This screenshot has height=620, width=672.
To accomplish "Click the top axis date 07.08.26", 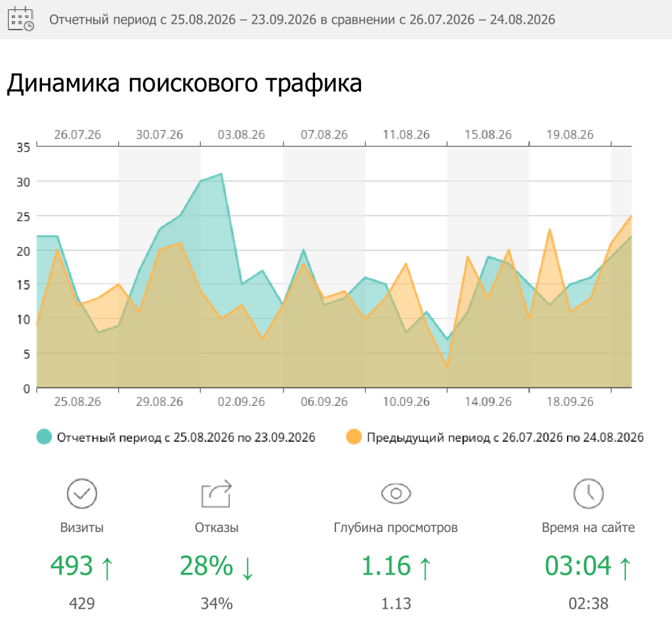I will 324,135.
